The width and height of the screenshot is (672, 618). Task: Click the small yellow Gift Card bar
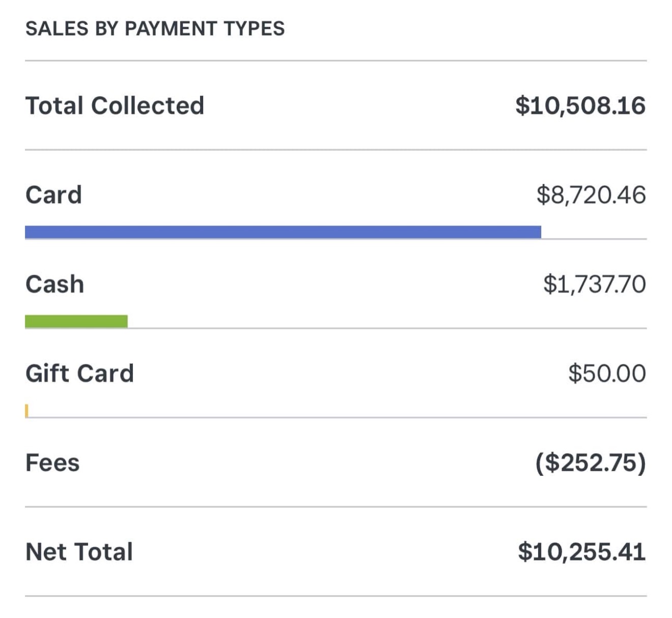26,411
